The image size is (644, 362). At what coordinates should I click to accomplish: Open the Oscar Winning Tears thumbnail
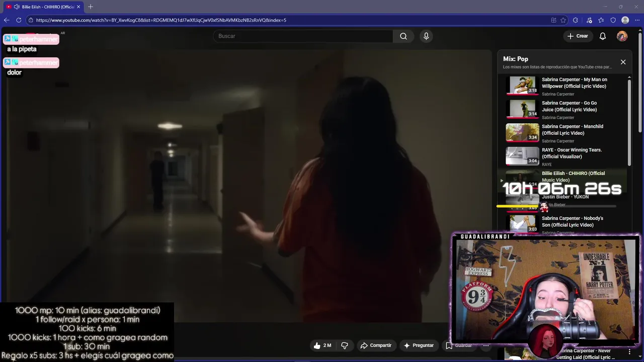point(522,156)
